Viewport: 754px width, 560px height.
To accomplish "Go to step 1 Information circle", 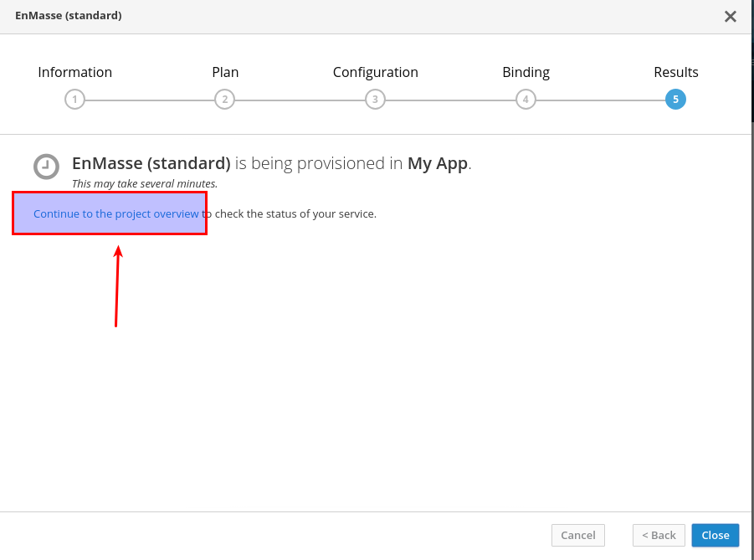I will pos(74,100).
